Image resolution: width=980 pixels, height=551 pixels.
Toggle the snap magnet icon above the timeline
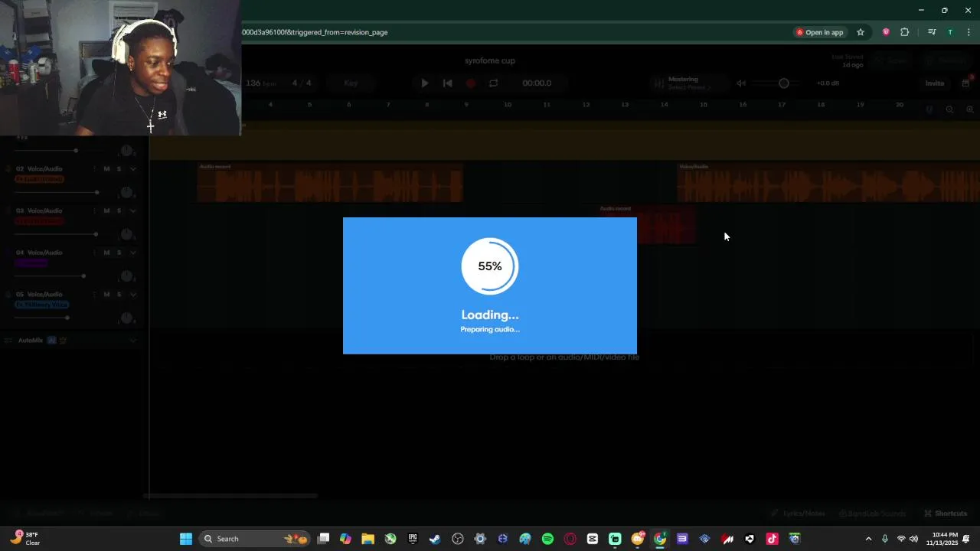point(929,110)
